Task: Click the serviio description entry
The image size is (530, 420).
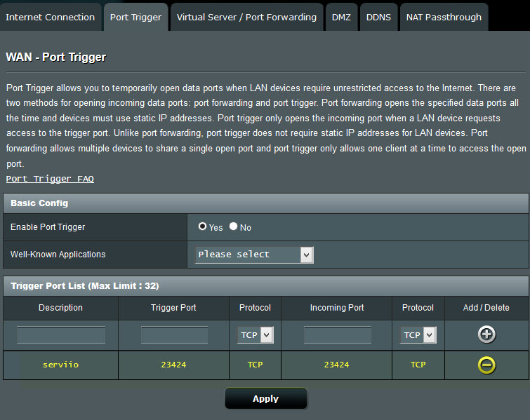Action: (61, 365)
